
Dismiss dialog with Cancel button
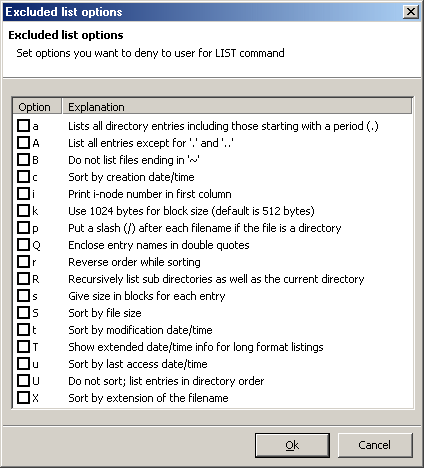point(375,445)
